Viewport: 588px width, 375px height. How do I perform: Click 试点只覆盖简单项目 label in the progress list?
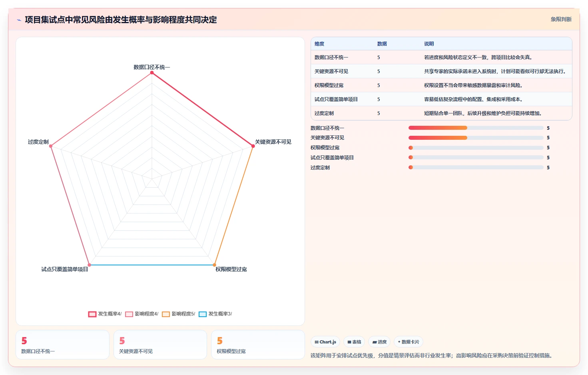click(332, 158)
